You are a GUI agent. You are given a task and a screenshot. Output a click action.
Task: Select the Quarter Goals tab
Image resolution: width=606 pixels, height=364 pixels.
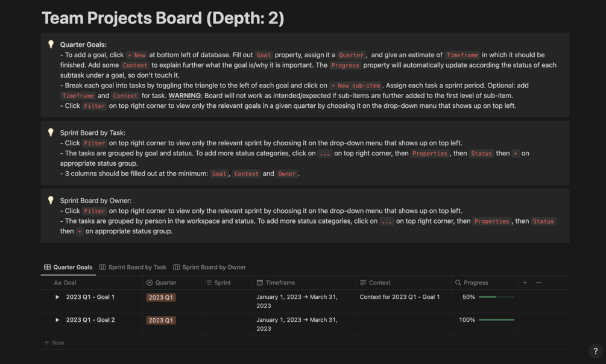[x=68, y=267]
